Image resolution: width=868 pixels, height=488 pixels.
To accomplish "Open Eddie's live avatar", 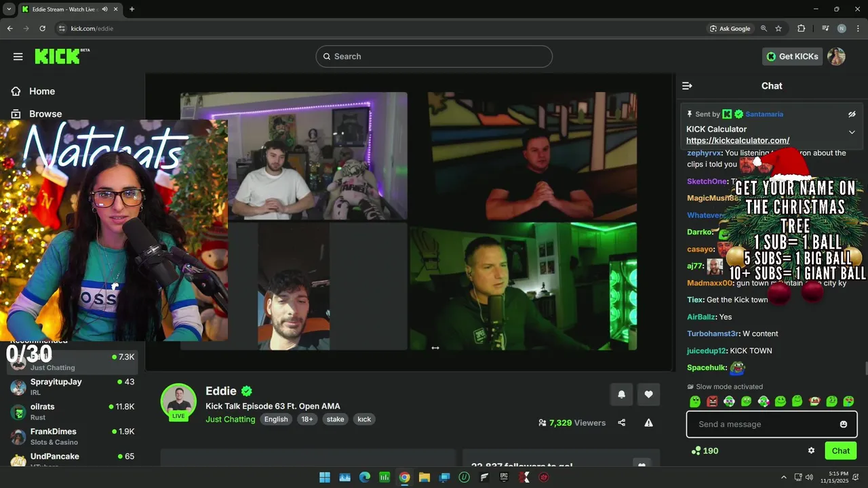I will [x=178, y=401].
